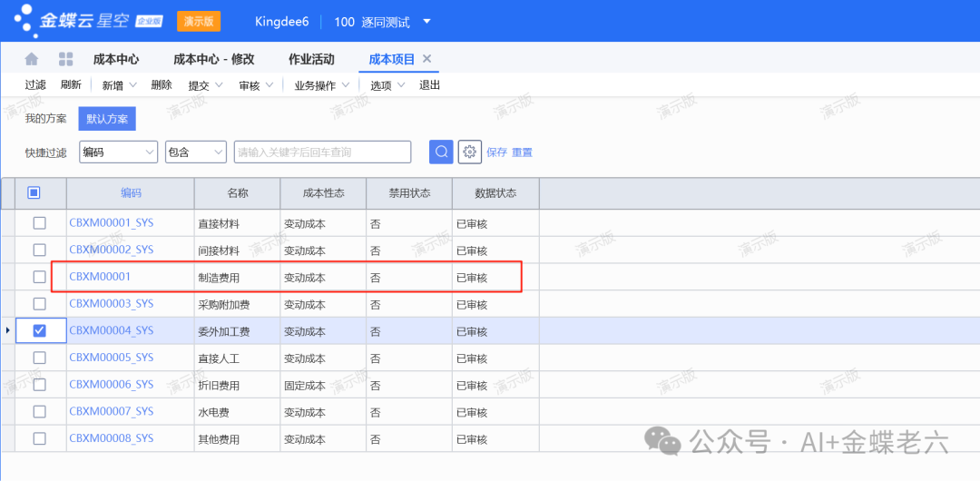
Task: Uncheck the CBXM00004_SYS row checkbox
Action: coord(39,330)
